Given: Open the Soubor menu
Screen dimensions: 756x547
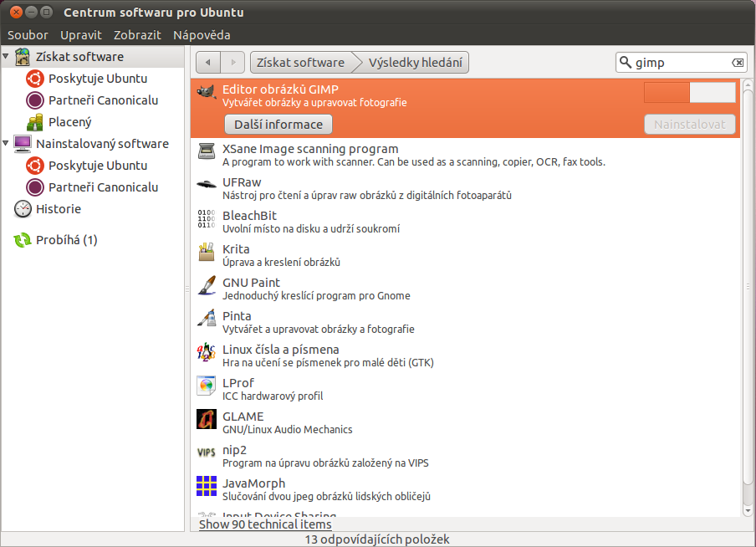Looking at the screenshot, I should pos(28,35).
